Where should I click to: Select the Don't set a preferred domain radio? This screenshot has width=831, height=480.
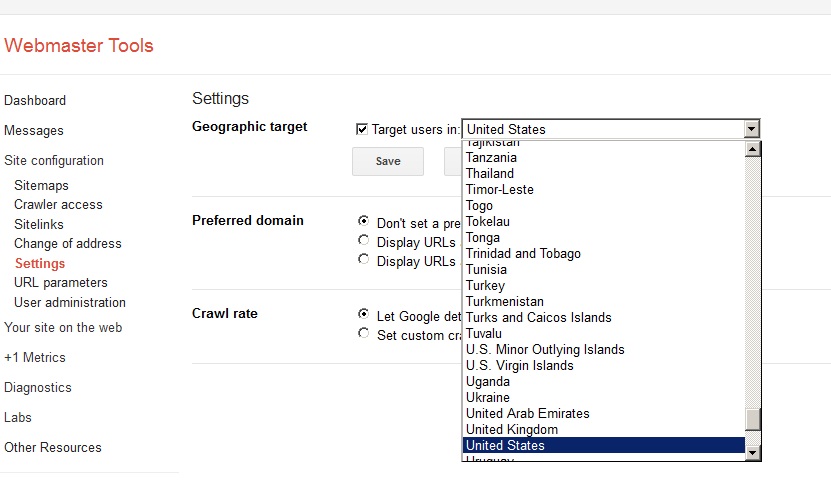tap(364, 220)
